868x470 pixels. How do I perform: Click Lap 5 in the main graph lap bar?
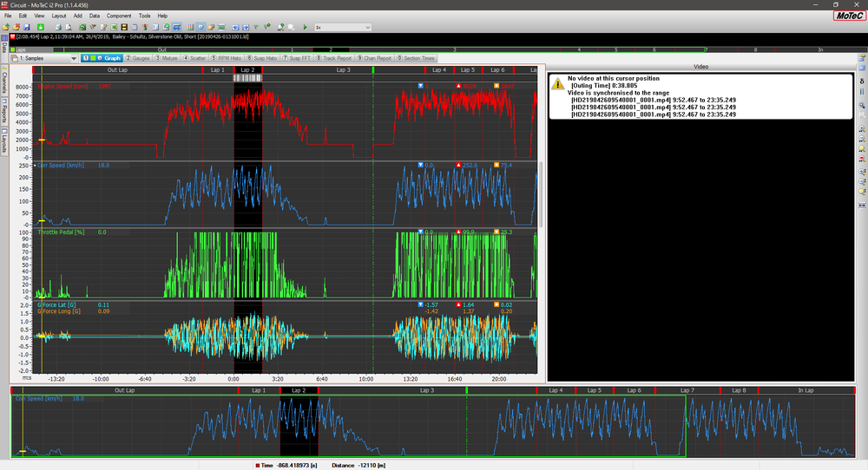click(468, 70)
